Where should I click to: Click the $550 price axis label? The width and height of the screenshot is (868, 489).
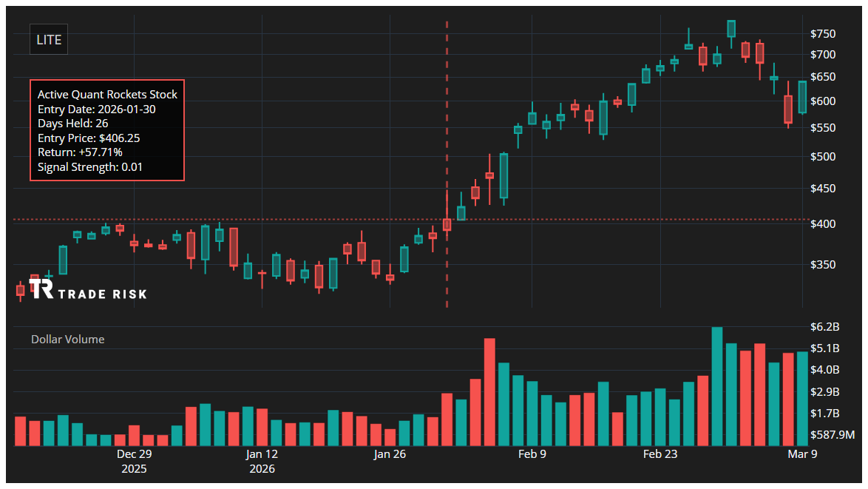click(823, 128)
